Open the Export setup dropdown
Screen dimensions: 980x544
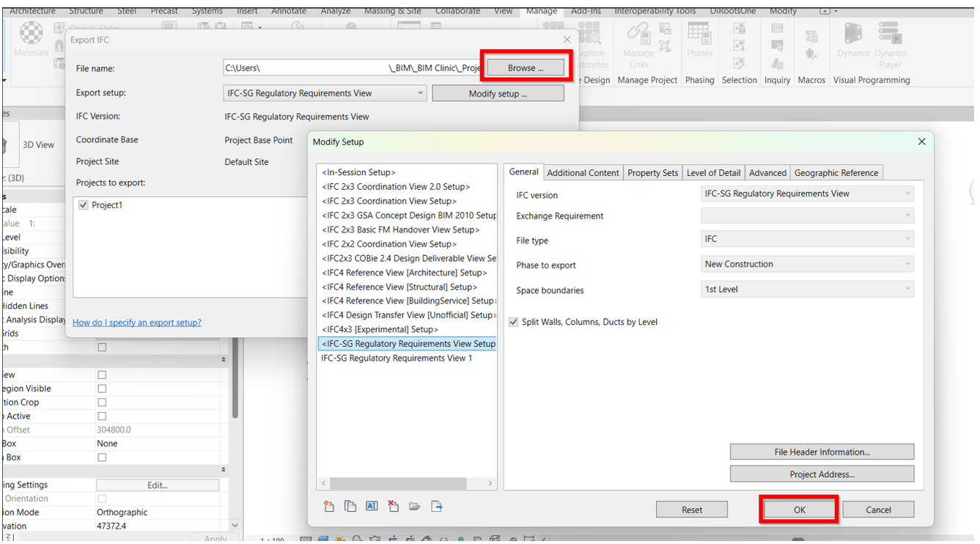coord(325,93)
